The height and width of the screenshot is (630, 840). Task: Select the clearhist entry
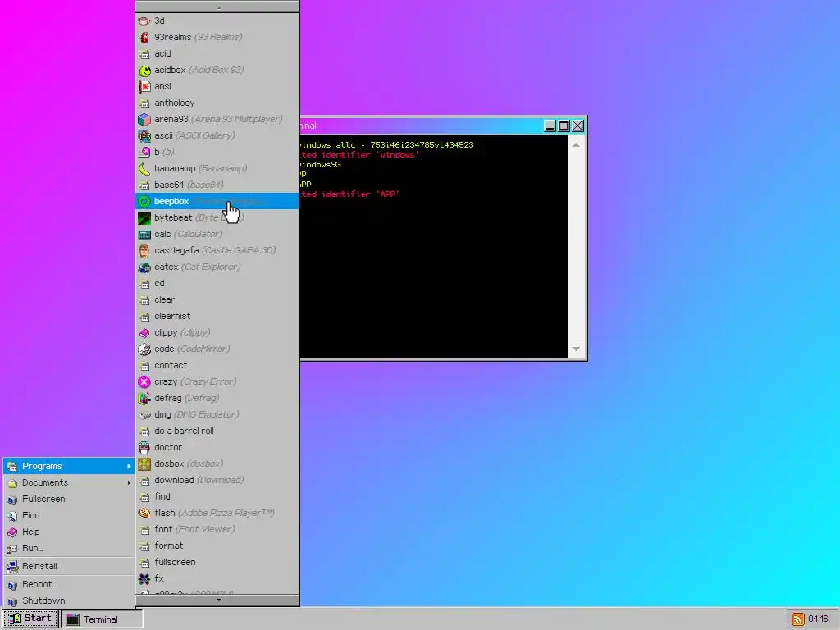point(217,316)
